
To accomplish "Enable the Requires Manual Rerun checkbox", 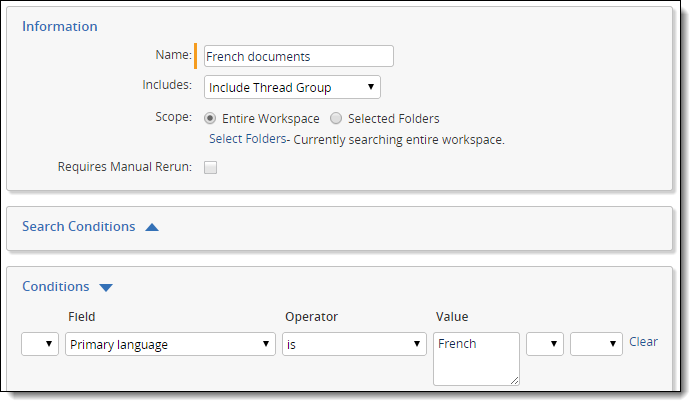I will (x=210, y=167).
